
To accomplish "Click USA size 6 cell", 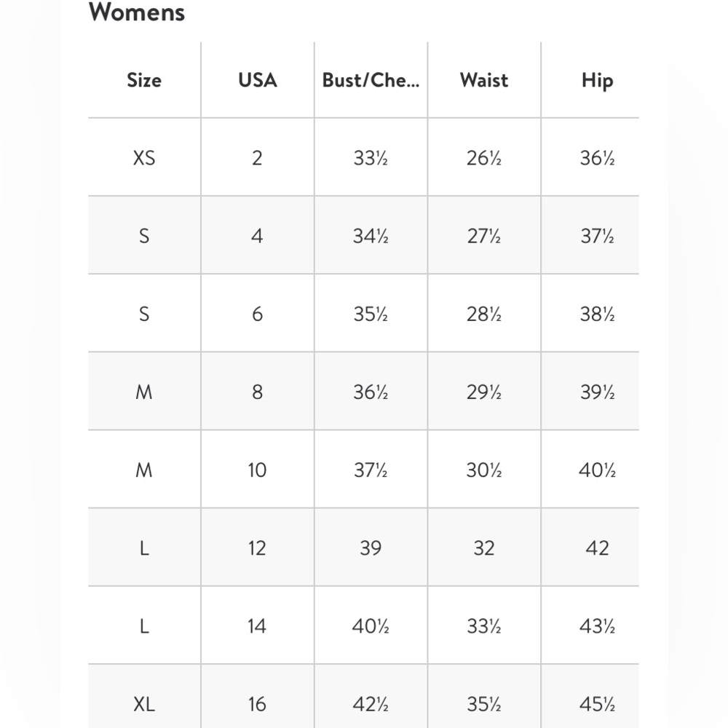I will [x=257, y=314].
